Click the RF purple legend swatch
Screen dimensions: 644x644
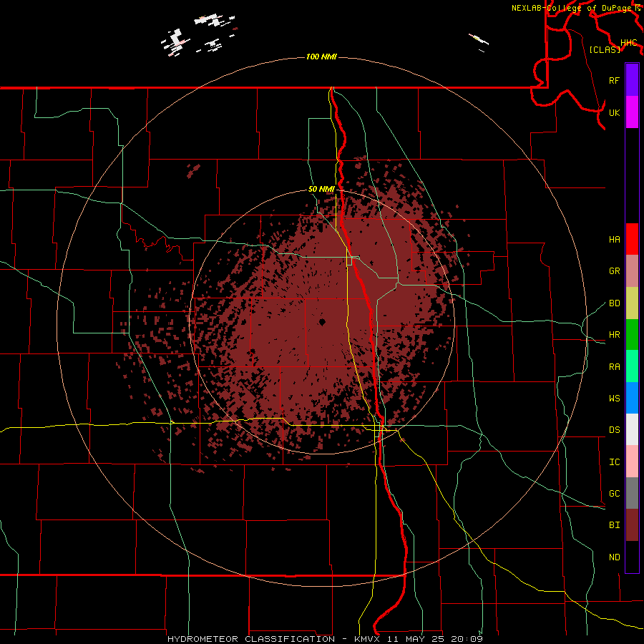[632, 80]
